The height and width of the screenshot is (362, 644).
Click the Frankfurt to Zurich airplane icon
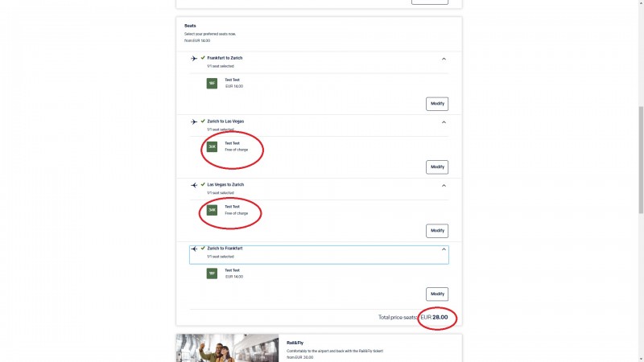point(194,59)
